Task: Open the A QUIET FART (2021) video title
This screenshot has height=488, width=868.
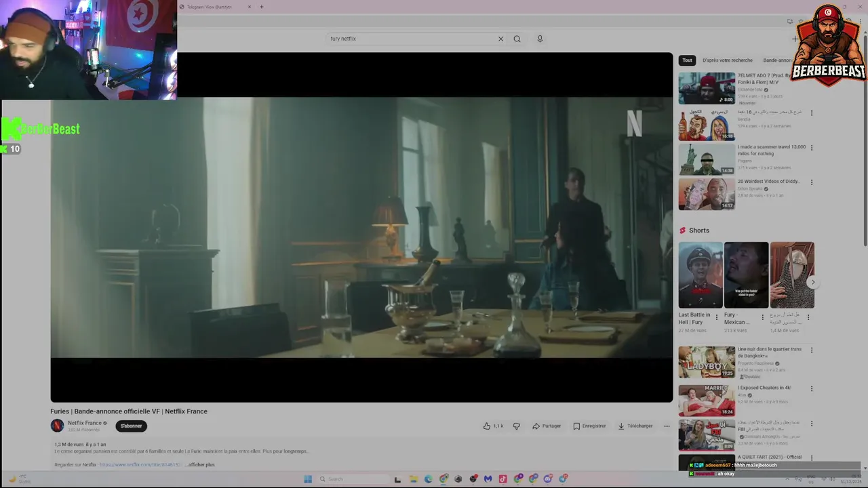Action: pos(770,457)
